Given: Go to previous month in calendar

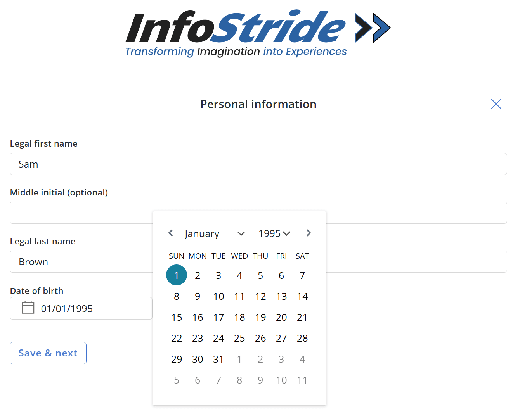Looking at the screenshot, I should [171, 233].
